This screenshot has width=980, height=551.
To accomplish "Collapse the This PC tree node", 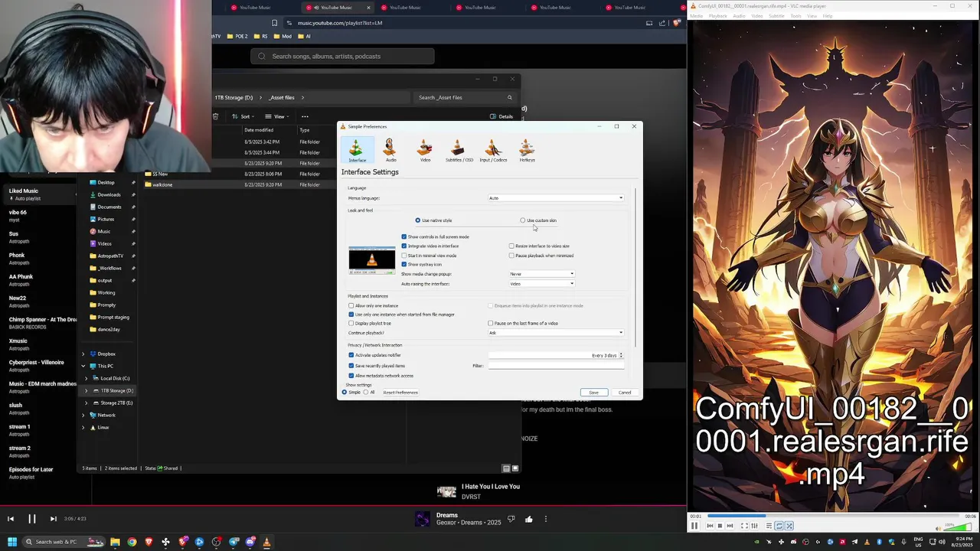I will point(83,366).
